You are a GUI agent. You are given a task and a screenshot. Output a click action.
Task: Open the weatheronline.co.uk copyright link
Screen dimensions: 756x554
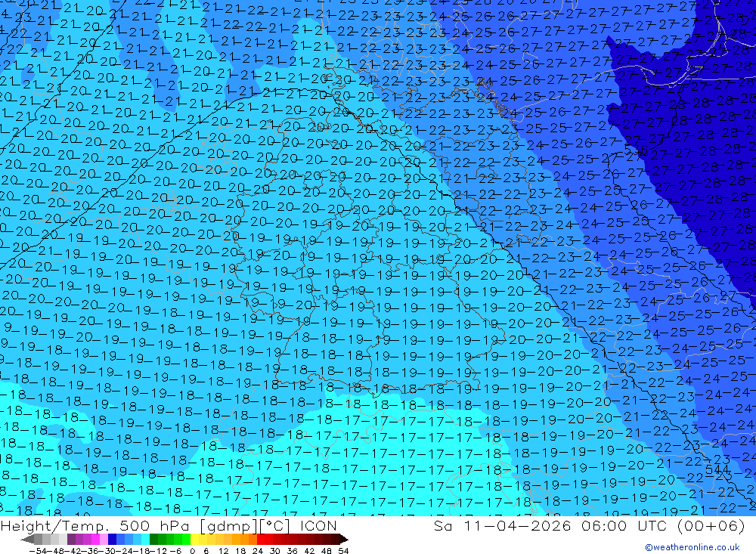click(x=692, y=547)
